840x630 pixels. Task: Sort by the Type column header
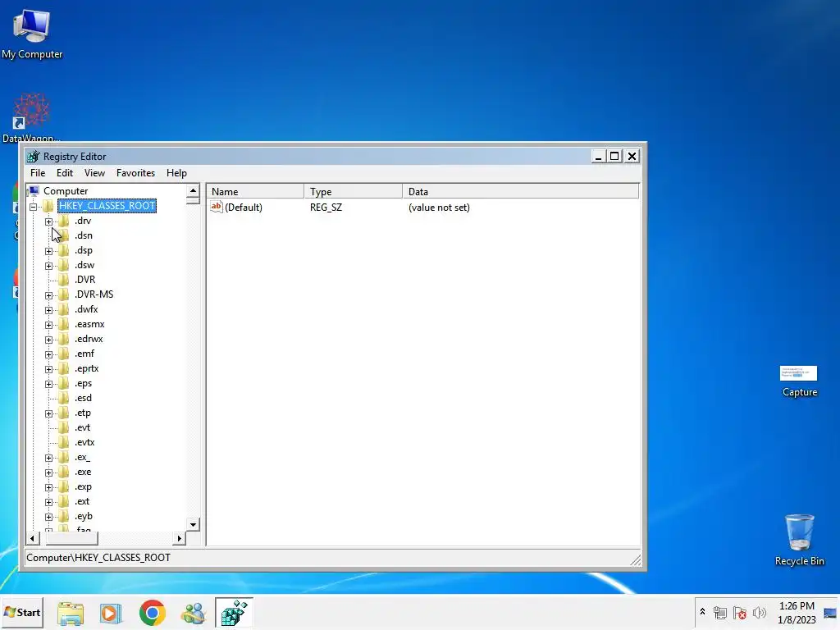[353, 191]
